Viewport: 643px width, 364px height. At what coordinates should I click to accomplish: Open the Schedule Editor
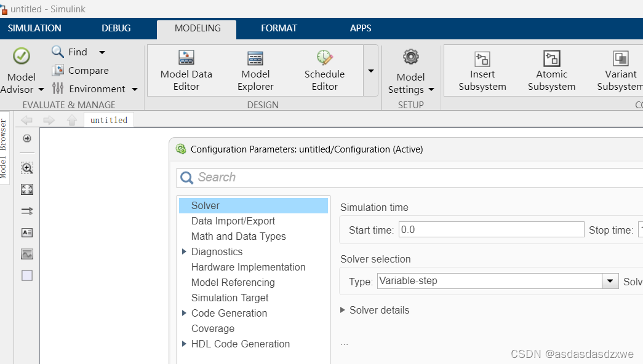(324, 71)
